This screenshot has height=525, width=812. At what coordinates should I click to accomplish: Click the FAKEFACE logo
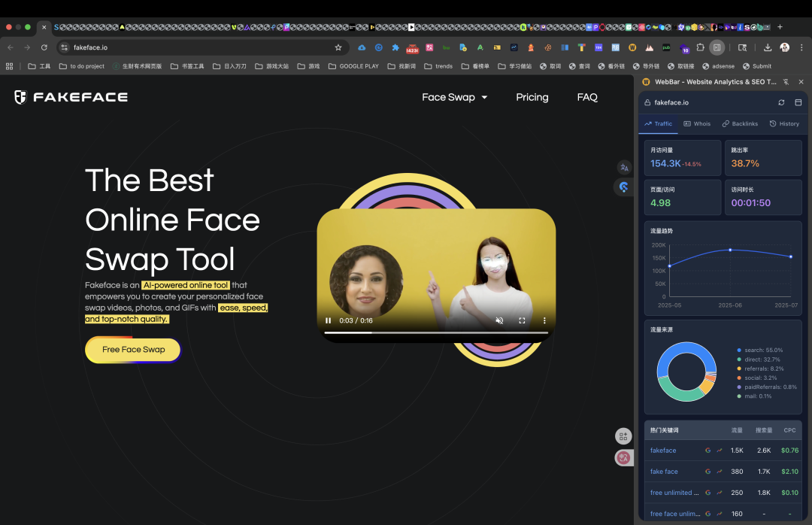click(71, 97)
